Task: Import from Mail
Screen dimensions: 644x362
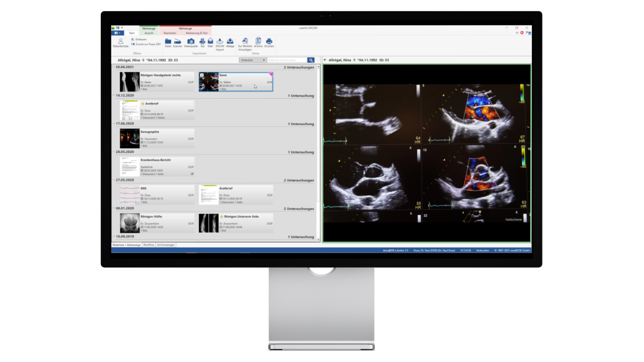Action: pyautogui.click(x=210, y=43)
